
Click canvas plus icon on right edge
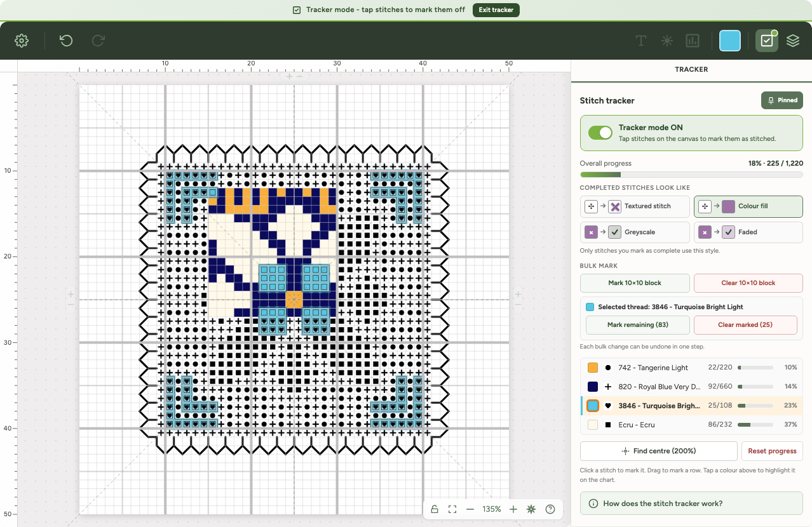click(x=518, y=294)
